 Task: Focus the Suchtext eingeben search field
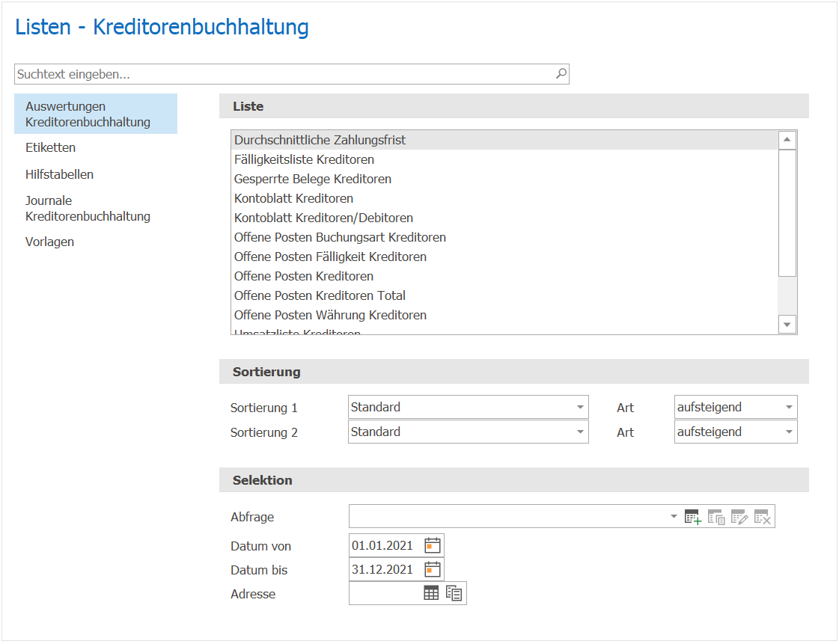click(292, 74)
